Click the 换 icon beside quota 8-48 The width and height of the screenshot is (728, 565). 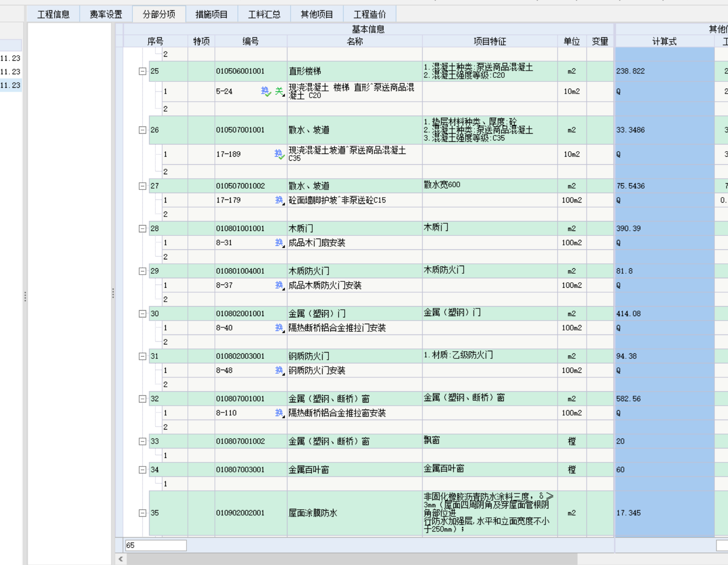pos(278,370)
